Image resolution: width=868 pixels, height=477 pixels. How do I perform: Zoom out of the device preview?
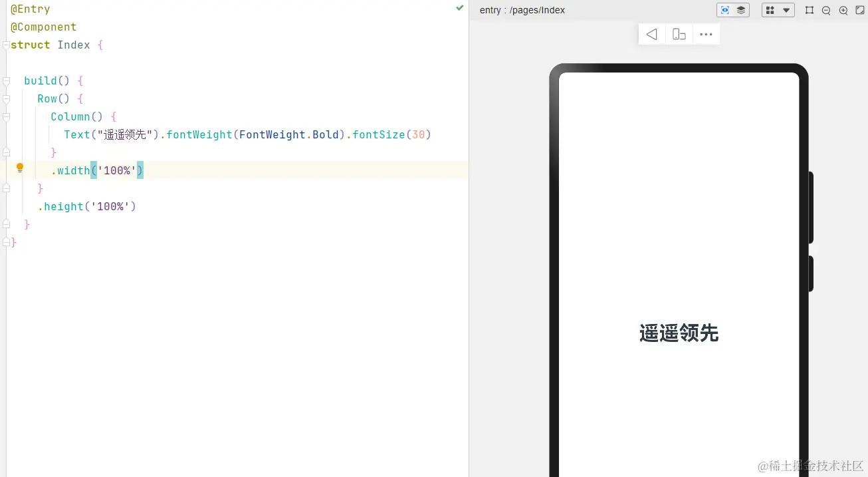[825, 10]
